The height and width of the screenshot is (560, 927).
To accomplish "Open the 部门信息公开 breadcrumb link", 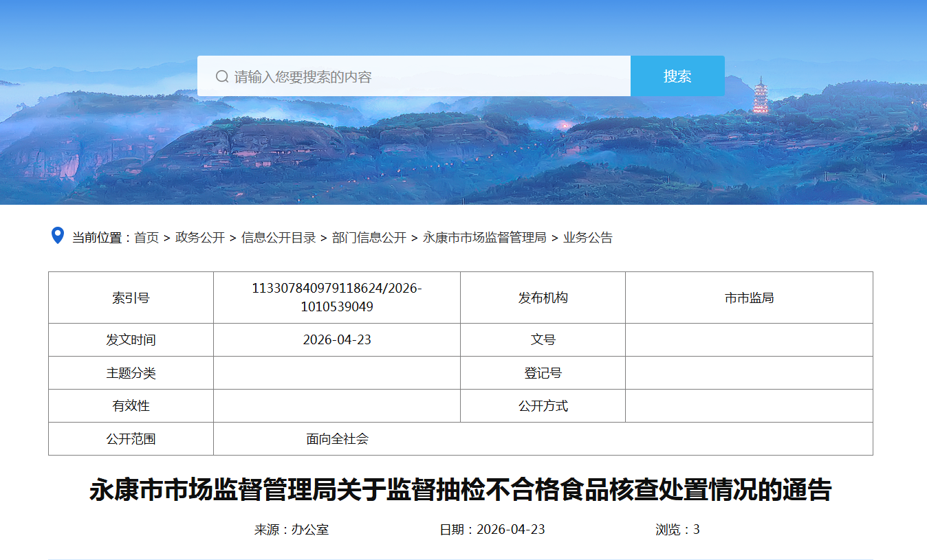I will click(369, 238).
